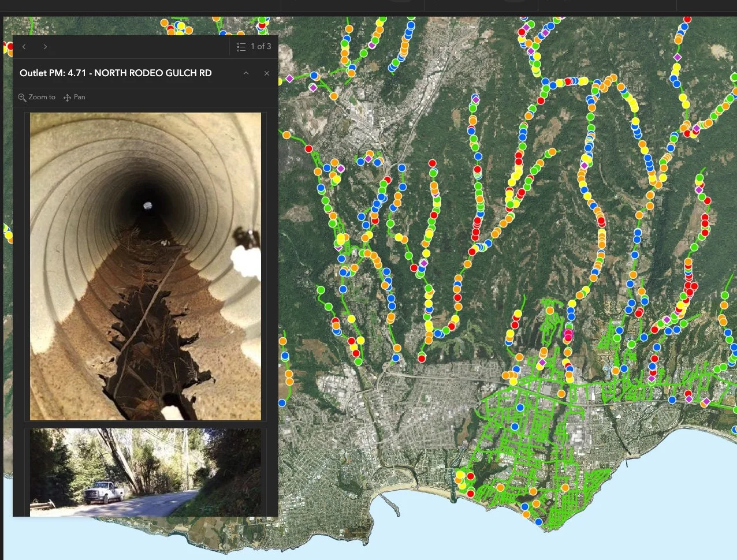Select the purple diamond marker at top-right

tap(678, 58)
